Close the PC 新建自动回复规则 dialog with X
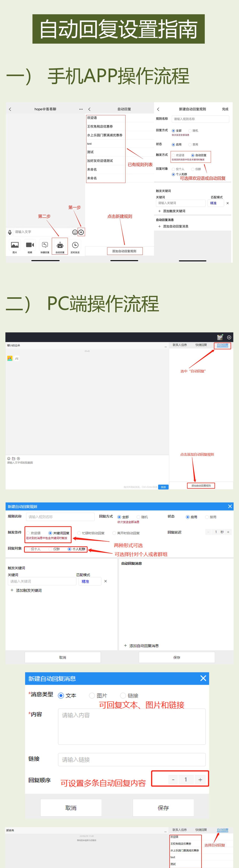Image resolution: width=239 pixels, height=868 pixels. click(x=230, y=506)
